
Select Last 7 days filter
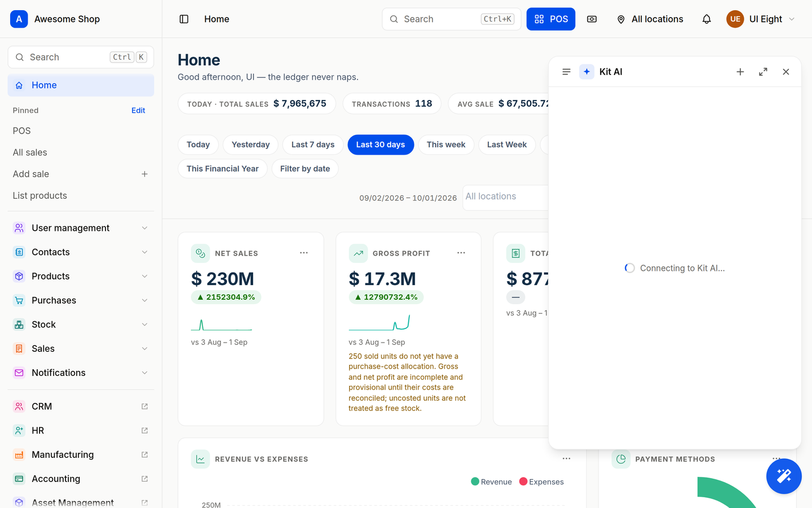(313, 144)
